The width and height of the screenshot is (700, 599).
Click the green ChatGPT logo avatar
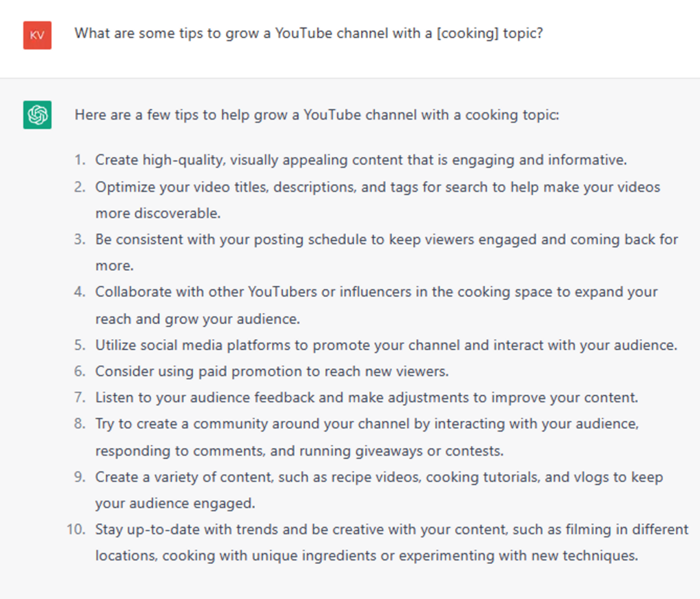(x=38, y=115)
